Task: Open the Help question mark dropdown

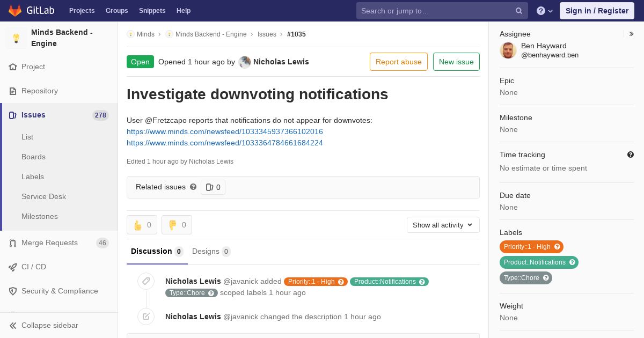Action: tap(545, 11)
